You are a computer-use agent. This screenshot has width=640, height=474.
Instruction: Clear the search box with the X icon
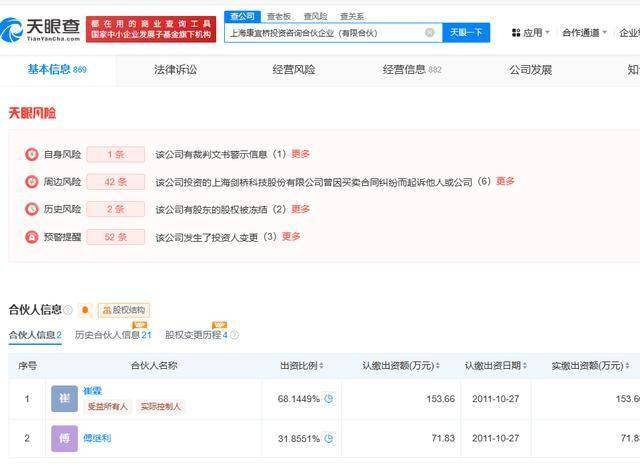point(429,33)
